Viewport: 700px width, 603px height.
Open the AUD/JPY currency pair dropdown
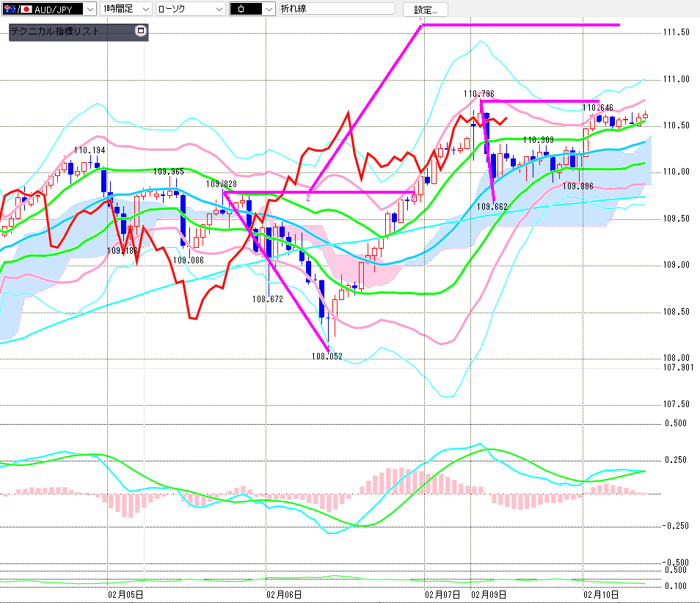90,9
